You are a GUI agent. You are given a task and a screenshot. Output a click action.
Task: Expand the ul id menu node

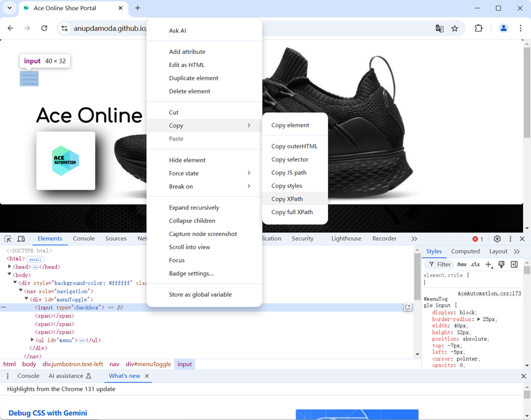pos(32,340)
